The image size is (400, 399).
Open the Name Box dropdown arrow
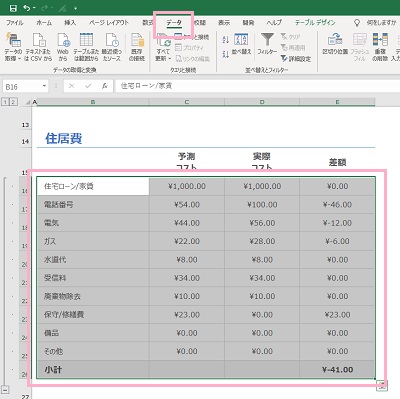[44, 86]
